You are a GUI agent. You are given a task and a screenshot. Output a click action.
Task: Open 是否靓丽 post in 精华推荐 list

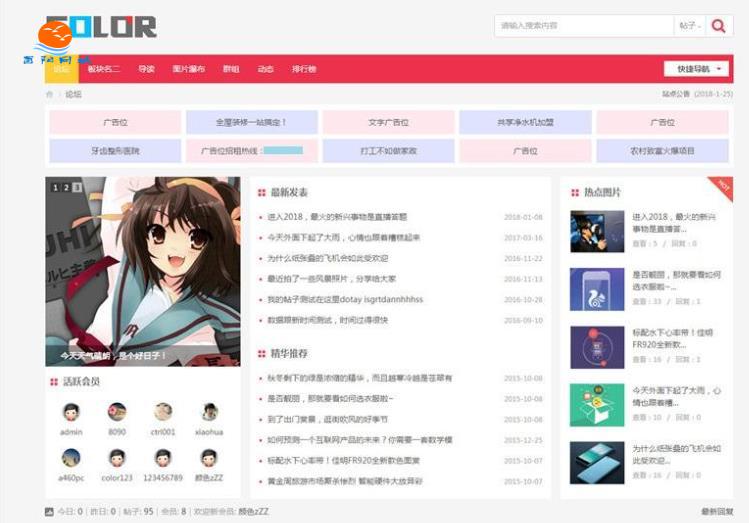[330, 398]
